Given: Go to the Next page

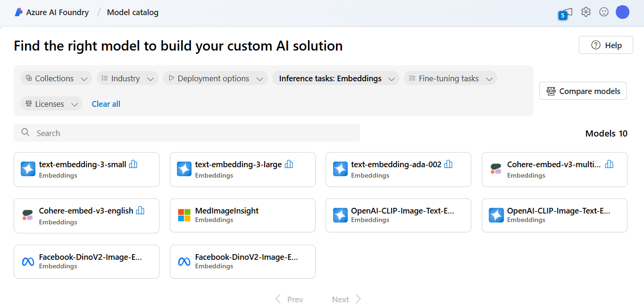Looking at the screenshot, I should pos(347,299).
